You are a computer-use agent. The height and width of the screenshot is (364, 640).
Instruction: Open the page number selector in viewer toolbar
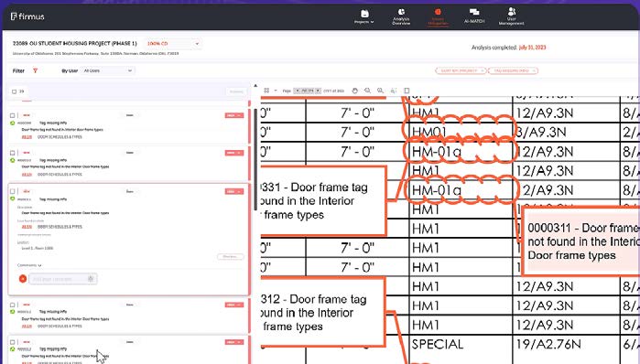pyautogui.click(x=308, y=91)
